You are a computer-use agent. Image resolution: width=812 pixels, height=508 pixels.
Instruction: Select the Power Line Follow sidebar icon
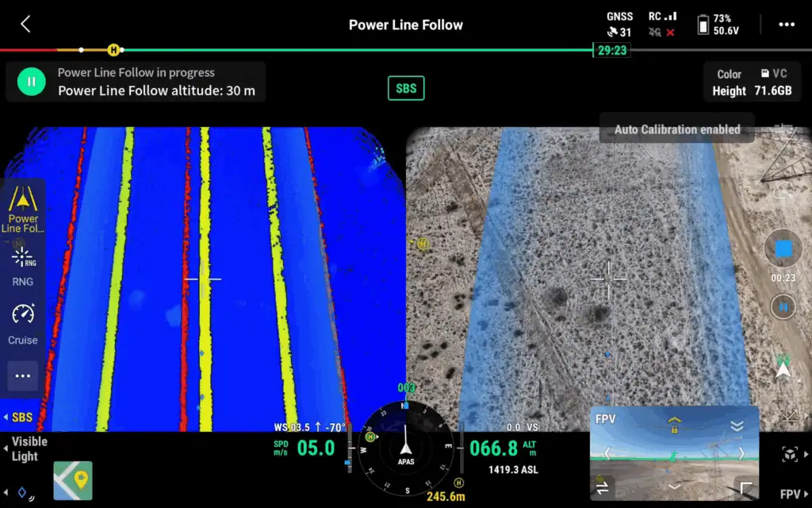(23, 209)
